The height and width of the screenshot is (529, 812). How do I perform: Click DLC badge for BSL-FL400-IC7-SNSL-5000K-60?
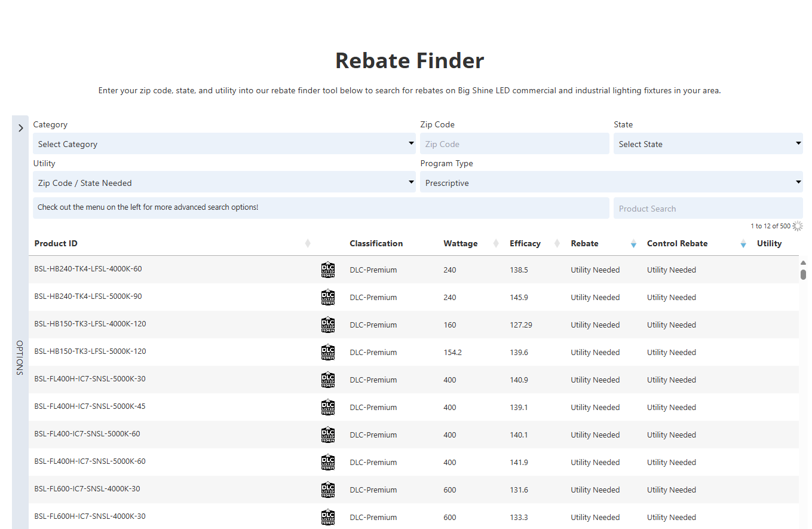point(328,435)
